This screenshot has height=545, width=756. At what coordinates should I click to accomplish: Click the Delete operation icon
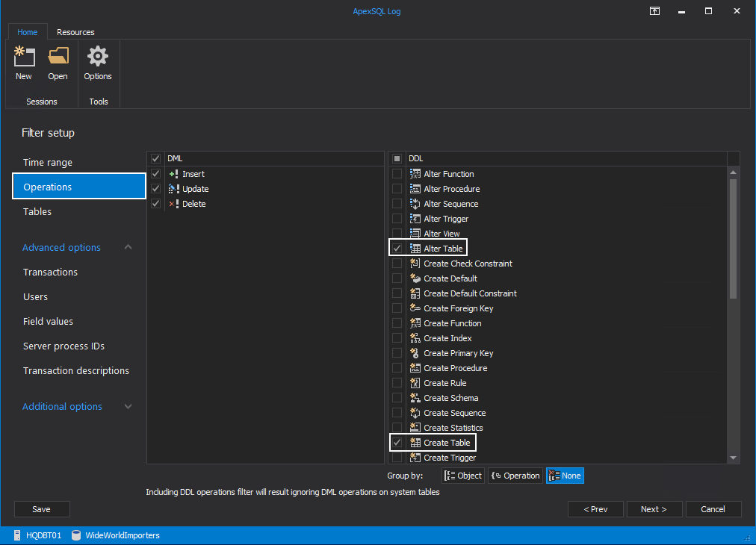coord(174,204)
